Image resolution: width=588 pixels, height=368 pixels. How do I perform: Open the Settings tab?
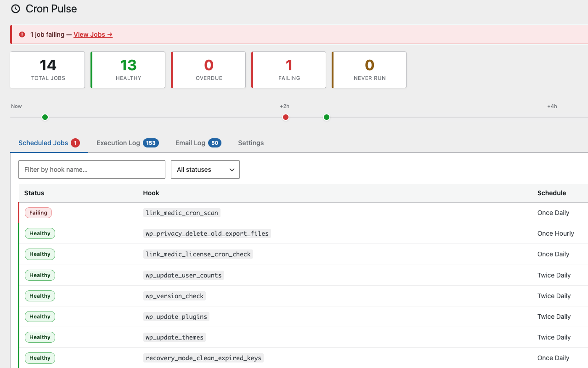251,143
